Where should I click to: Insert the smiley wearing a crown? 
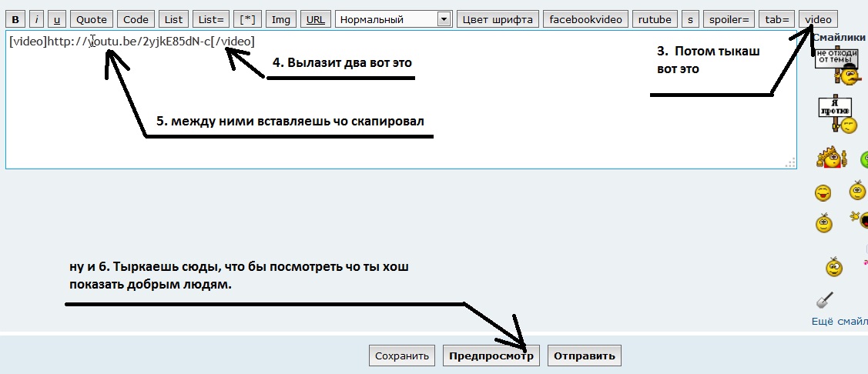pyautogui.click(x=831, y=157)
